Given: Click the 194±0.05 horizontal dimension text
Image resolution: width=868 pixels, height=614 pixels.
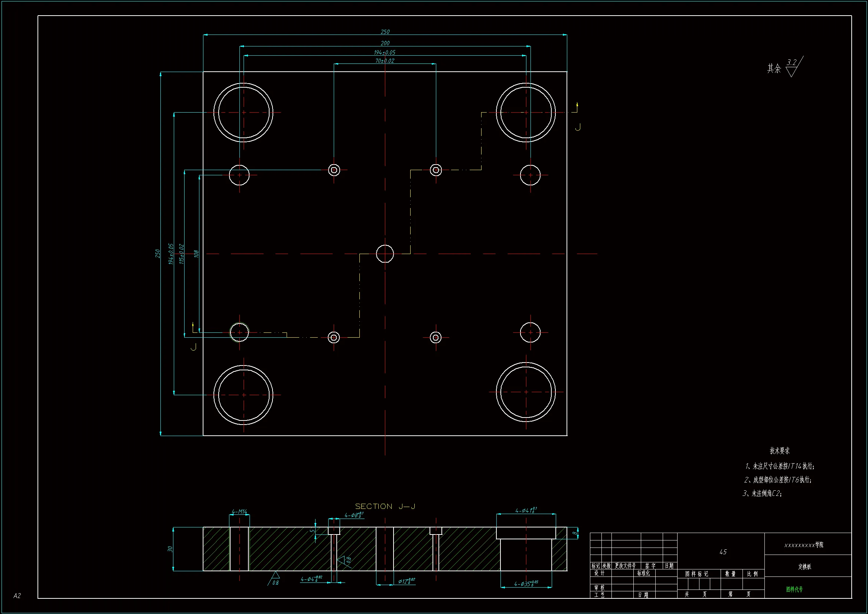Looking at the screenshot, I should point(385,52).
